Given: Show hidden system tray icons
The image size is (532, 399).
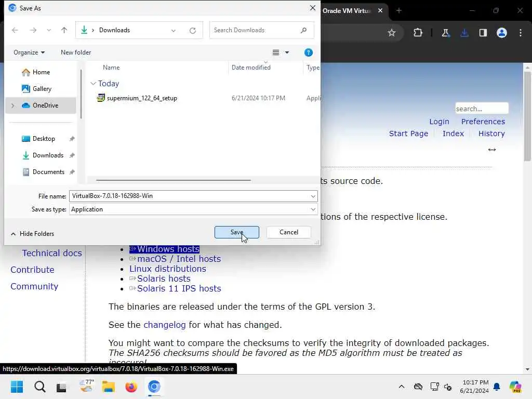Looking at the screenshot, I should [x=402, y=387].
